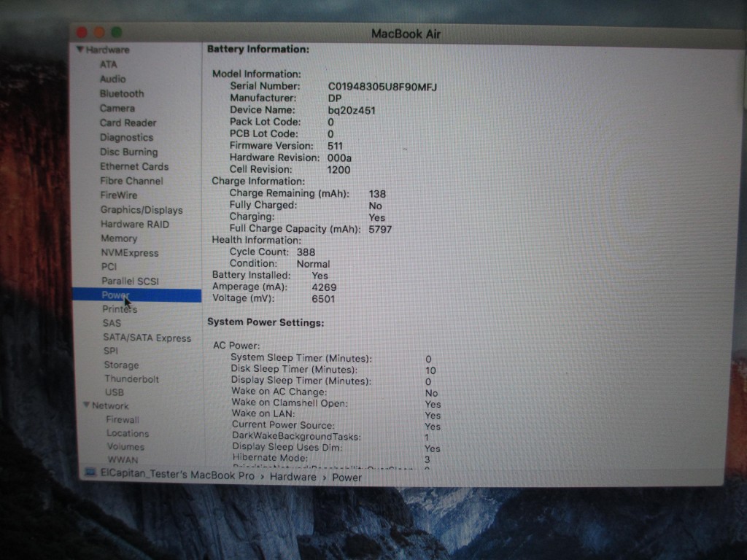747x560 pixels.
Task: View Graphics/Displays information
Action: tap(142, 210)
